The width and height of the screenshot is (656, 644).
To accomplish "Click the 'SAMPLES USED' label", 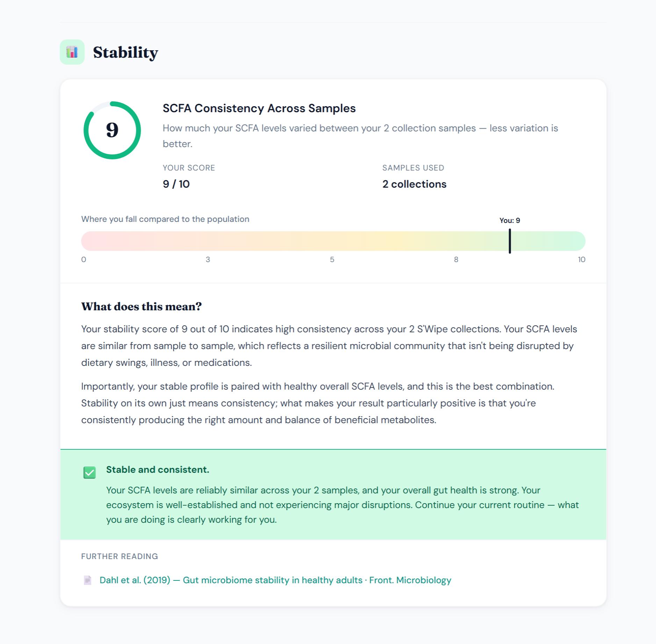I will pos(413,168).
